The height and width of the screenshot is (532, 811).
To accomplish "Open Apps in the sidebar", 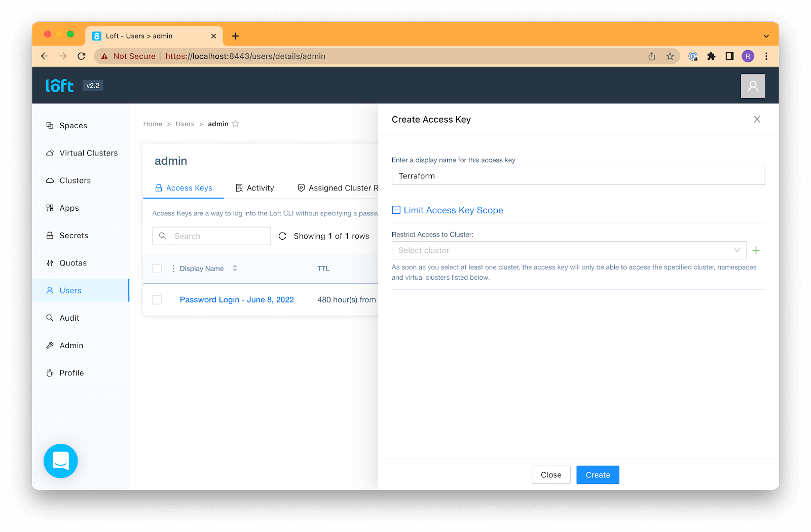I will 81,208.
